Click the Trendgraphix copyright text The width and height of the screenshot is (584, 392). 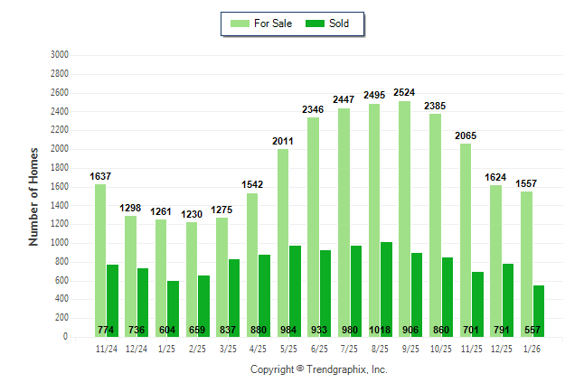[318, 369]
